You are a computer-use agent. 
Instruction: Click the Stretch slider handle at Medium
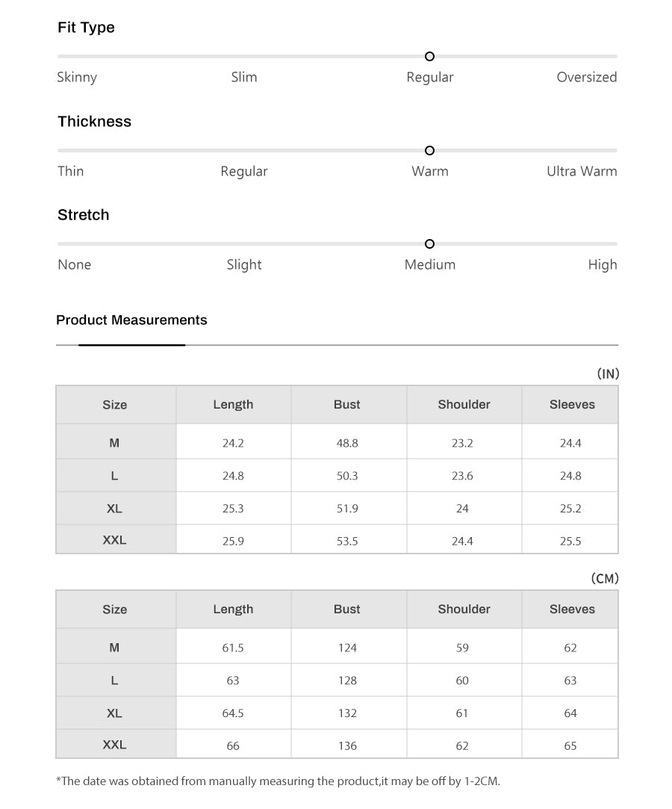429,244
